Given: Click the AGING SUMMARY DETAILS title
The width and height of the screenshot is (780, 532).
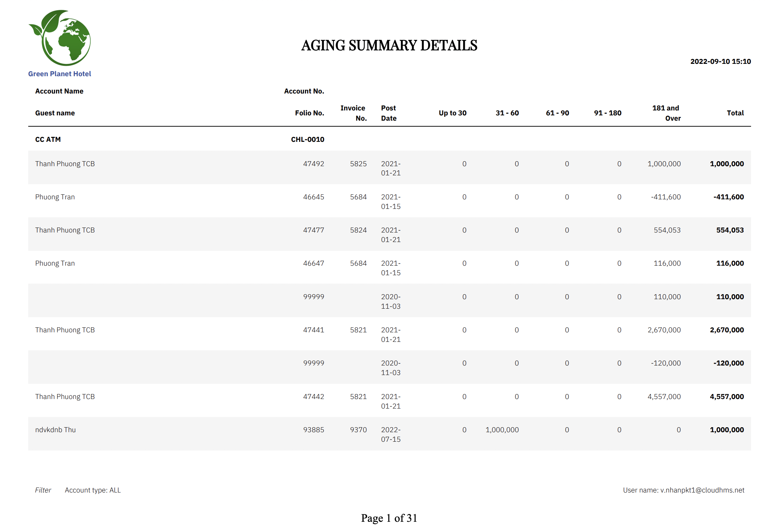Looking at the screenshot, I should [x=389, y=46].
